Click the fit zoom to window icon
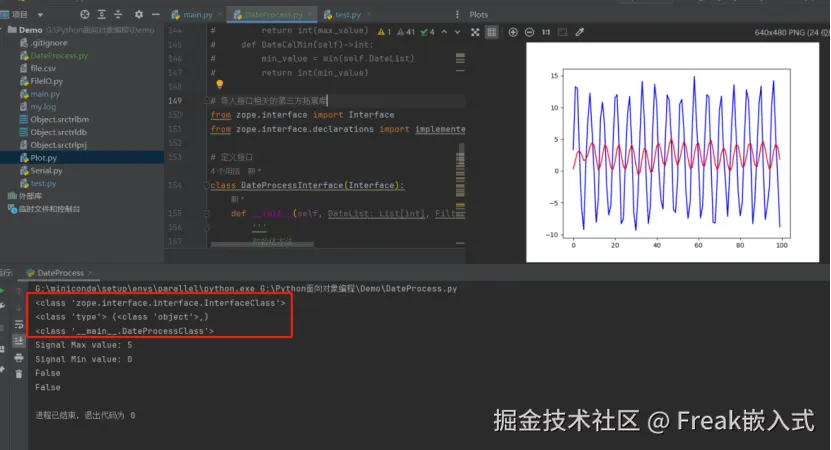This screenshot has height=450, width=831. pyautogui.click(x=563, y=32)
